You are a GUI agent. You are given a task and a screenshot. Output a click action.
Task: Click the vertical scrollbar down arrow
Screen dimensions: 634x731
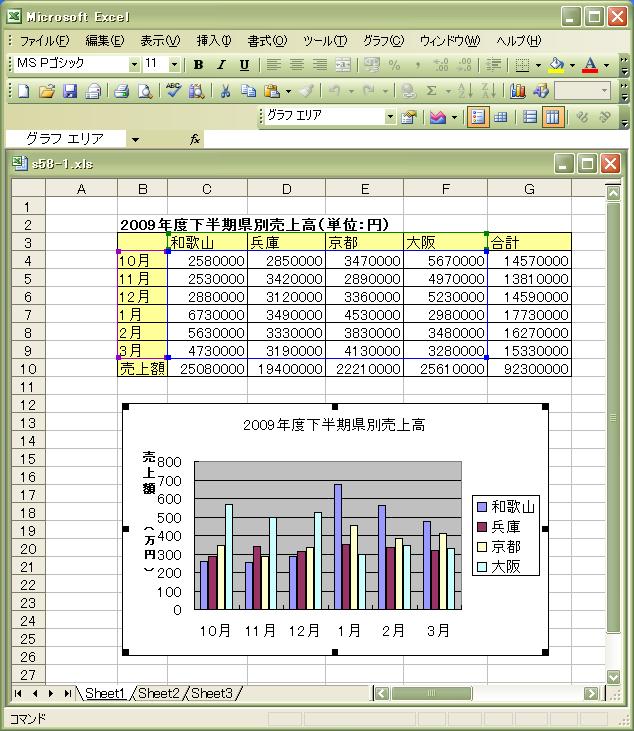click(x=613, y=676)
